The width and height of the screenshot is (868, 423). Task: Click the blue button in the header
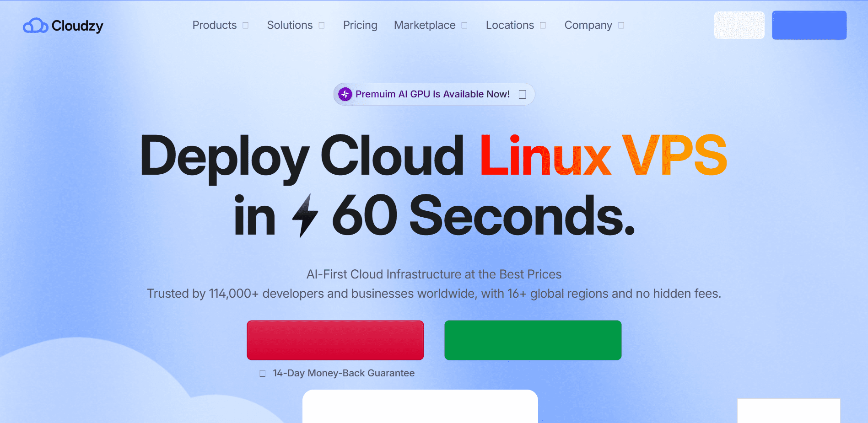tap(809, 25)
